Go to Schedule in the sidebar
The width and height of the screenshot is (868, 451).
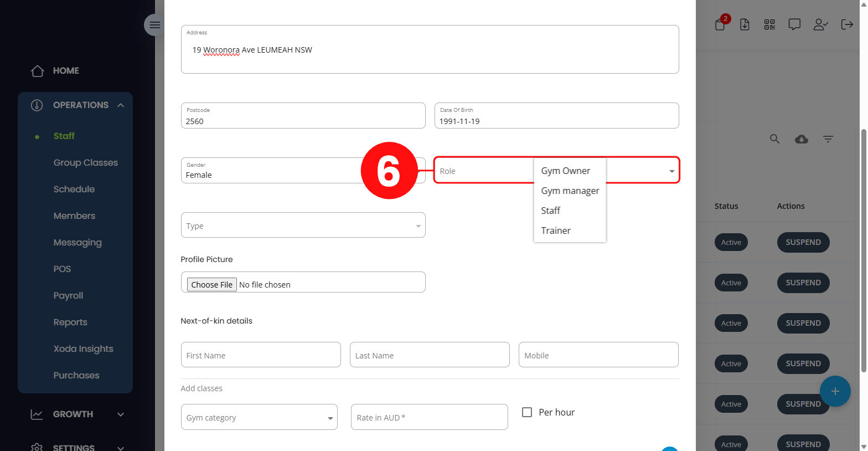click(x=74, y=189)
